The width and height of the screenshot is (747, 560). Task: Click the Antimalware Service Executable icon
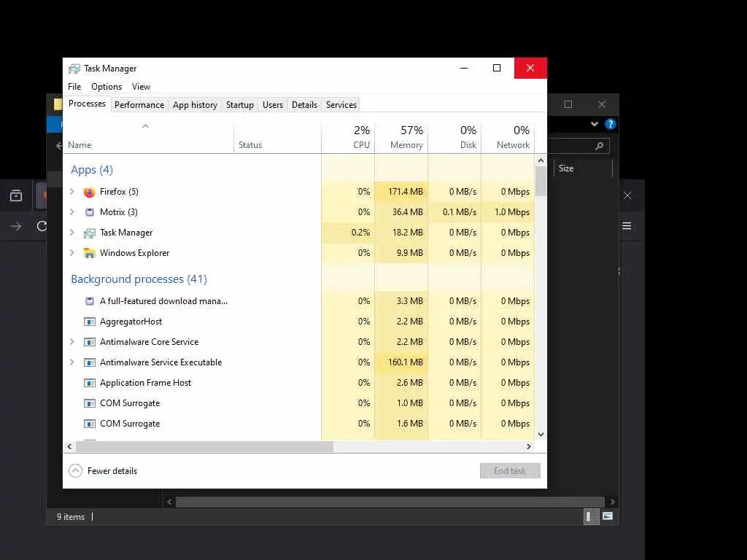coord(89,362)
